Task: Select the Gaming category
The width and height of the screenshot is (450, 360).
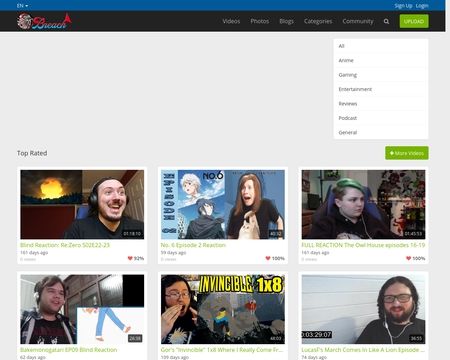Action: coord(381,75)
